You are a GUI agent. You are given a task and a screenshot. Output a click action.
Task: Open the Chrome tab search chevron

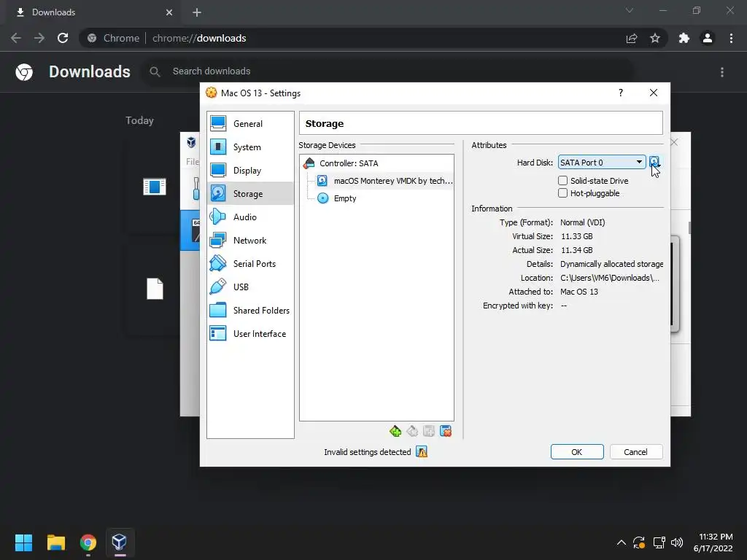[630, 10]
